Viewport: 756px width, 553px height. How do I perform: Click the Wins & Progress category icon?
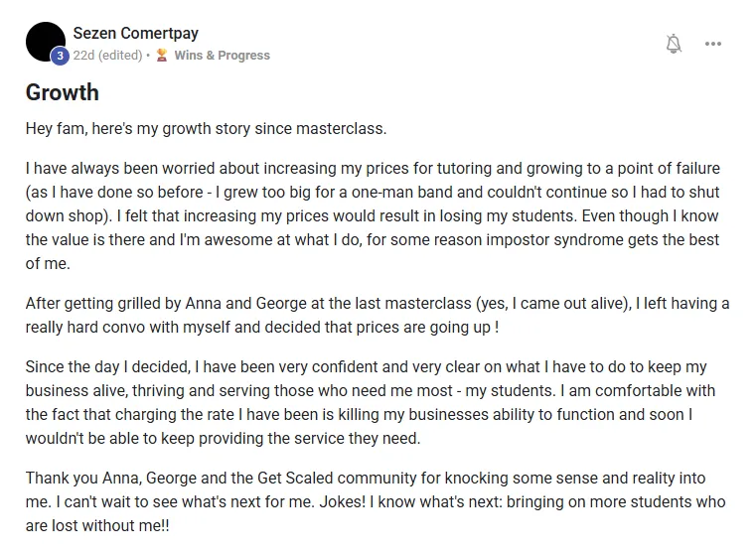[x=161, y=56]
